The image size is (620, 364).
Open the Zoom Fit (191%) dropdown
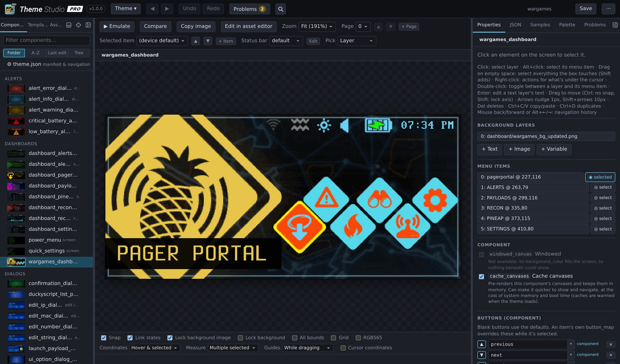317,26
